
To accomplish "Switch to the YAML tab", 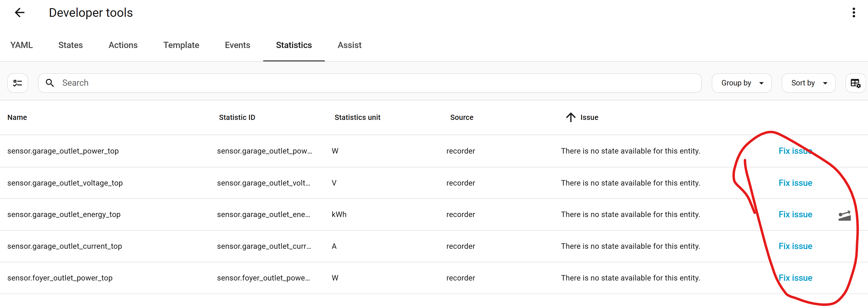I will point(21,45).
